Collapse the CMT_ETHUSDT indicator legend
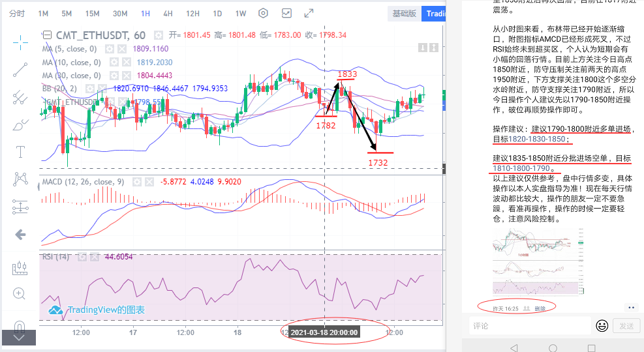The width and height of the screenshot is (644, 352). pos(47,35)
